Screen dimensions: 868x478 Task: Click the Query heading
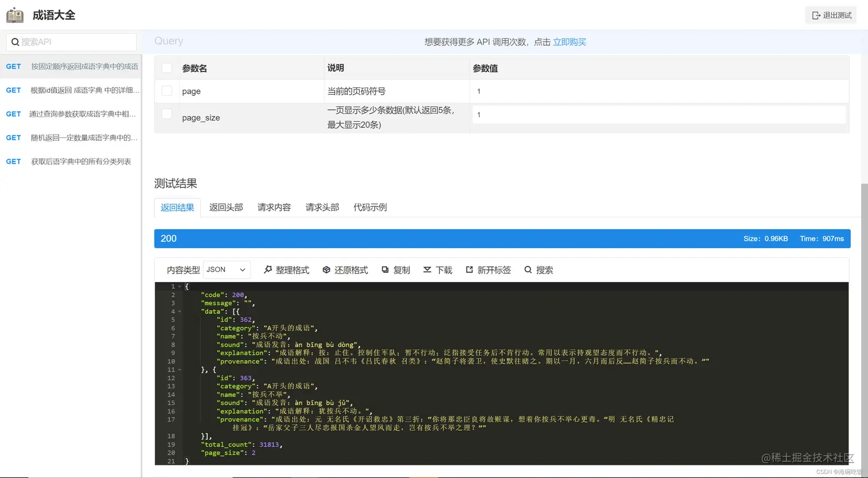tap(169, 41)
